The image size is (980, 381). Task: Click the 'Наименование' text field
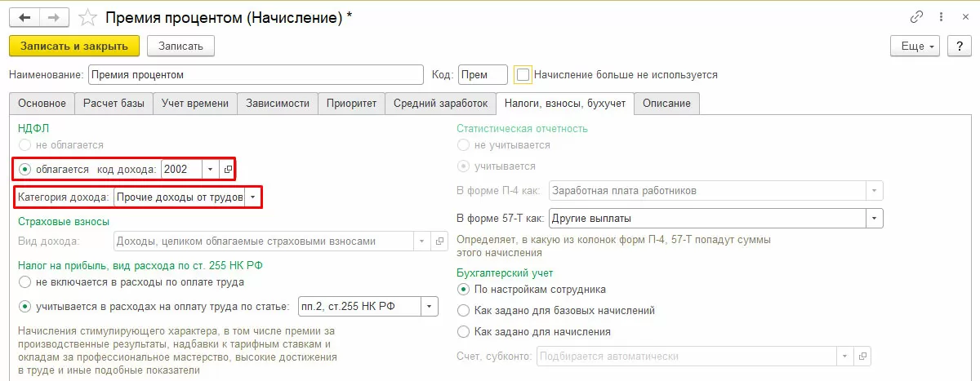[256, 75]
